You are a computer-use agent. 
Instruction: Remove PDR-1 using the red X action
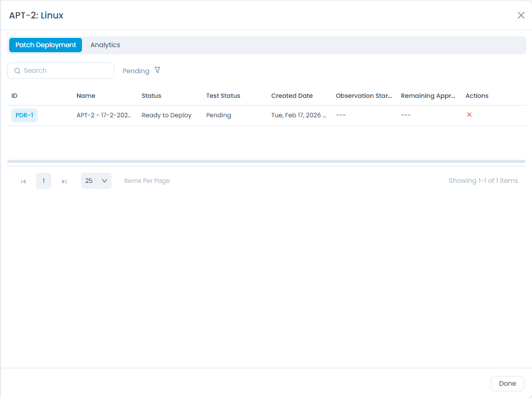pos(469,115)
